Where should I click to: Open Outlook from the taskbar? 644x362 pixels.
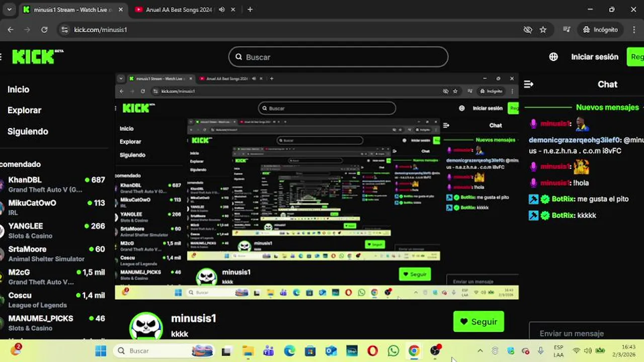click(x=331, y=351)
